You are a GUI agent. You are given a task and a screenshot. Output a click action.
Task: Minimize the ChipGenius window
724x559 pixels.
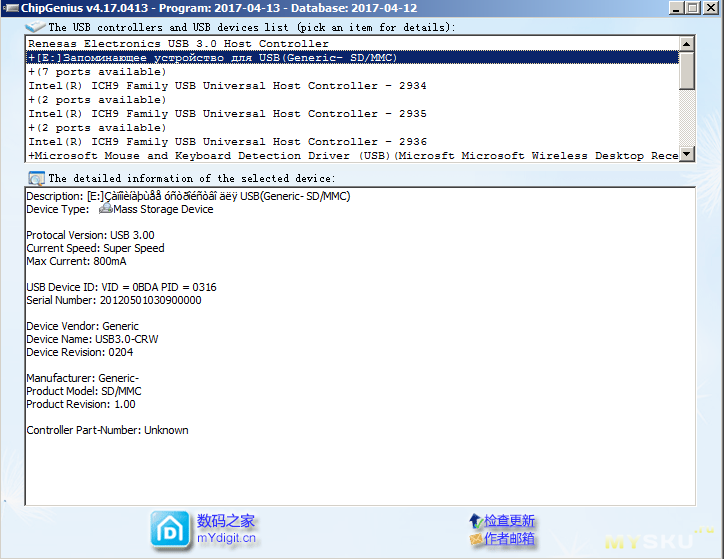(x=676, y=8)
